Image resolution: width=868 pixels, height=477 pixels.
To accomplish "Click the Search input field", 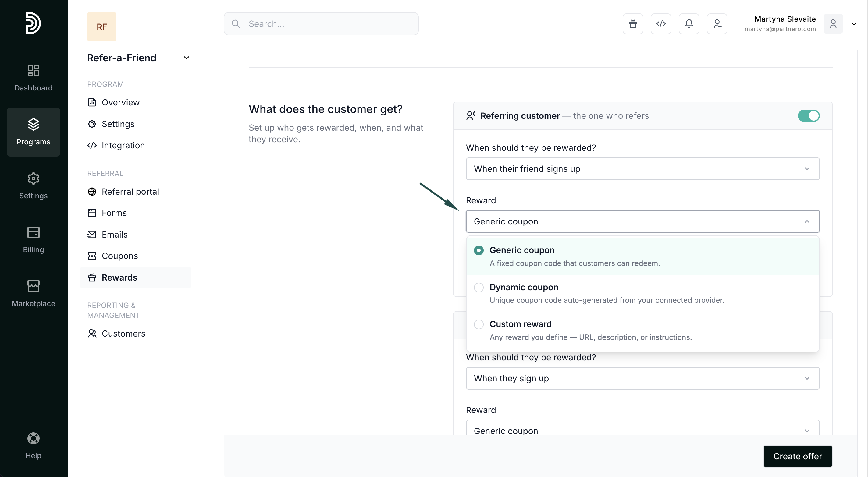I will pyautogui.click(x=321, y=23).
